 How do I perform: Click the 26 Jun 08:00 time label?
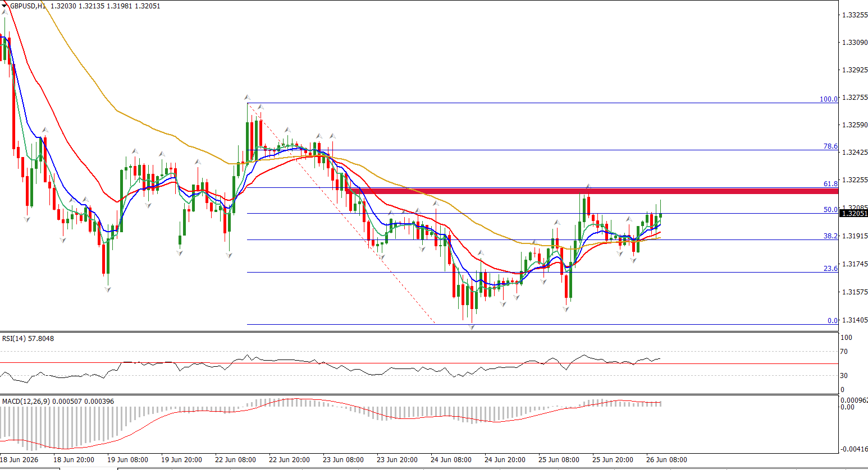666,460
